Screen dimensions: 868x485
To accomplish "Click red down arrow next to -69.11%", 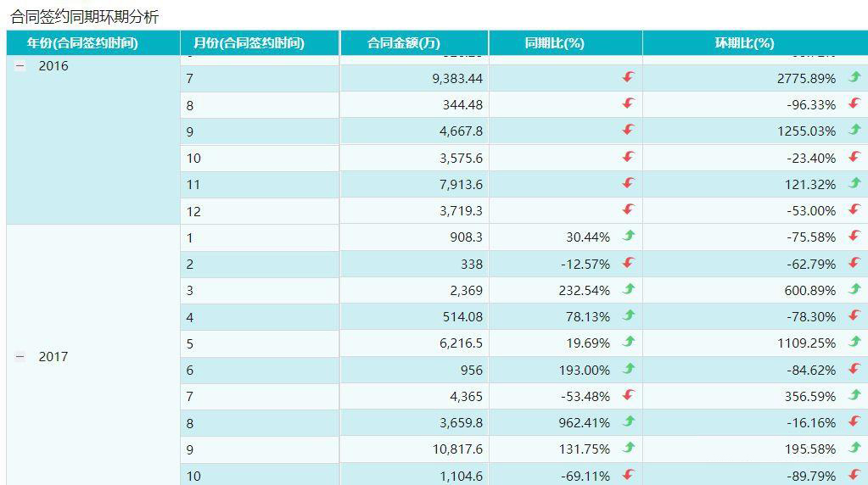I will [x=629, y=475].
